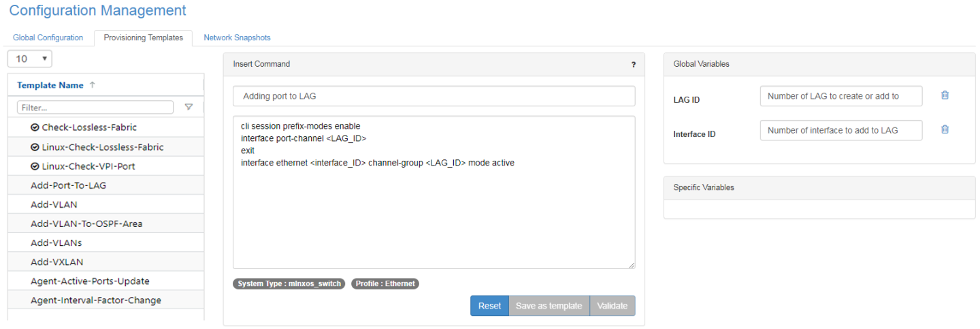Select the Provisioning Templates tab
This screenshot has height=329, width=980.
tap(143, 37)
